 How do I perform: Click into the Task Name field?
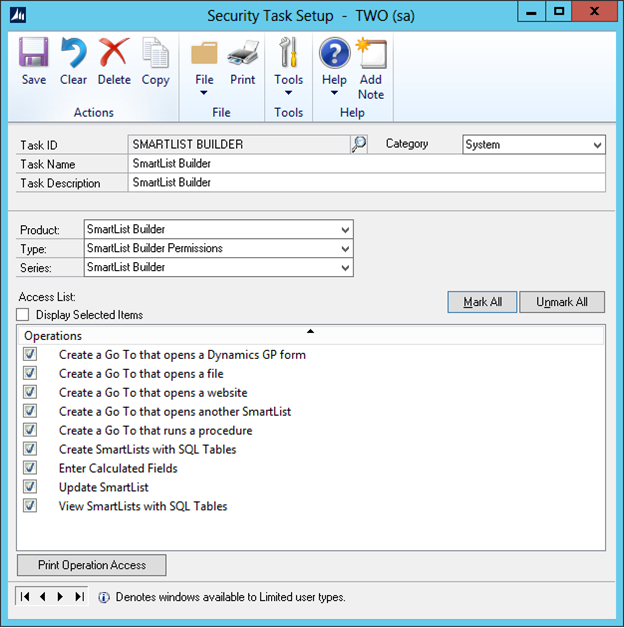(x=367, y=163)
